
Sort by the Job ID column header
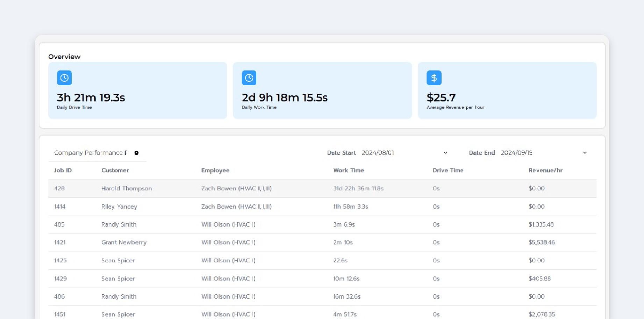click(63, 171)
